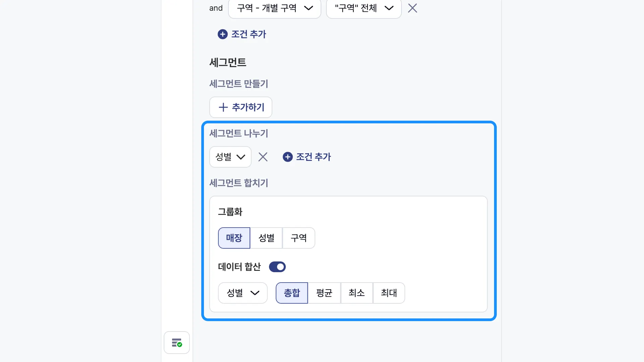
Task: Remove the 구역 filter condition with X
Action: [413, 8]
